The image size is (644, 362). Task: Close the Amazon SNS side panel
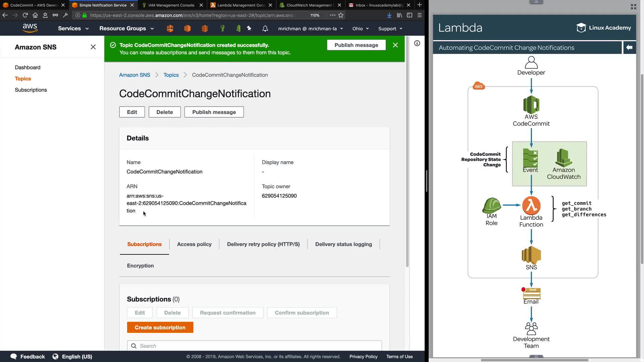click(x=93, y=47)
